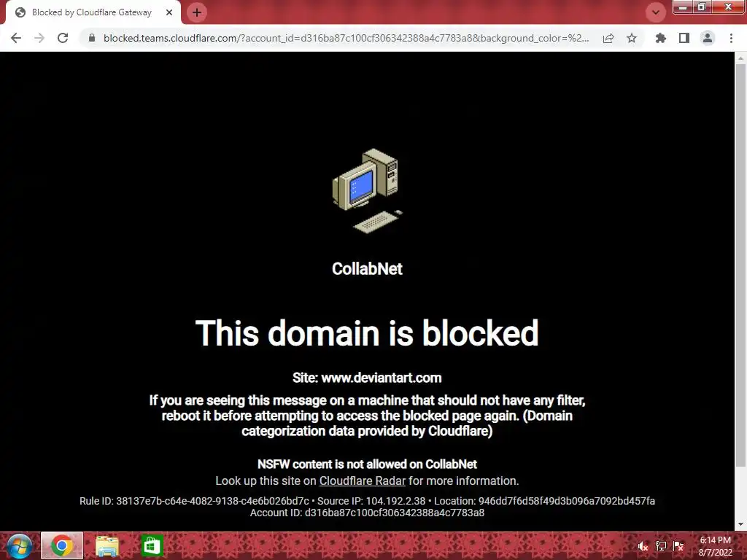This screenshot has height=560, width=747.
Task: Bookmark this page with the star
Action: coord(632,38)
